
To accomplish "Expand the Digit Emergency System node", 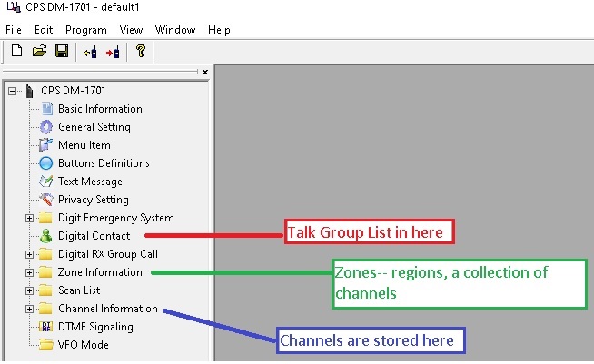I will pos(29,218).
